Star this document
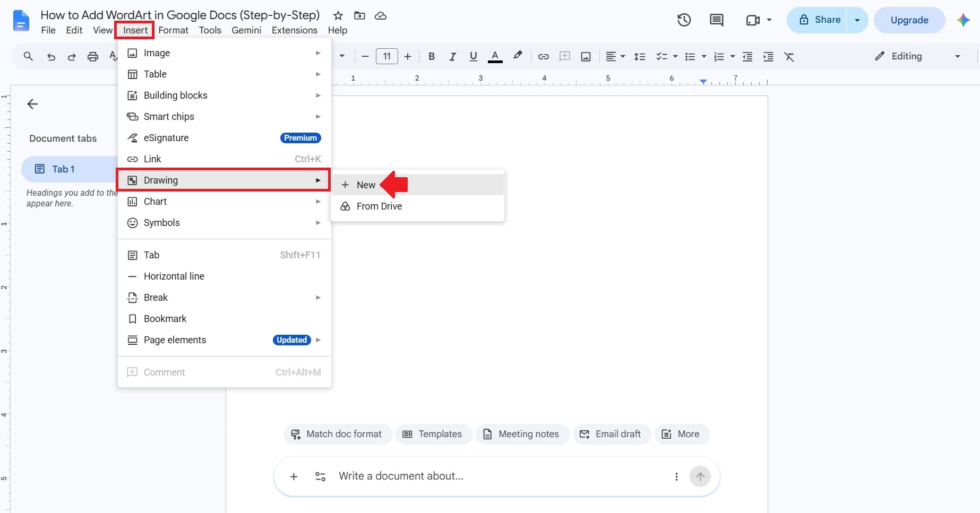 [x=338, y=15]
